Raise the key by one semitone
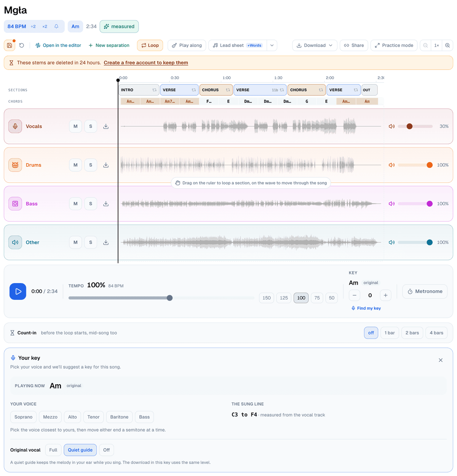 [x=385, y=295]
